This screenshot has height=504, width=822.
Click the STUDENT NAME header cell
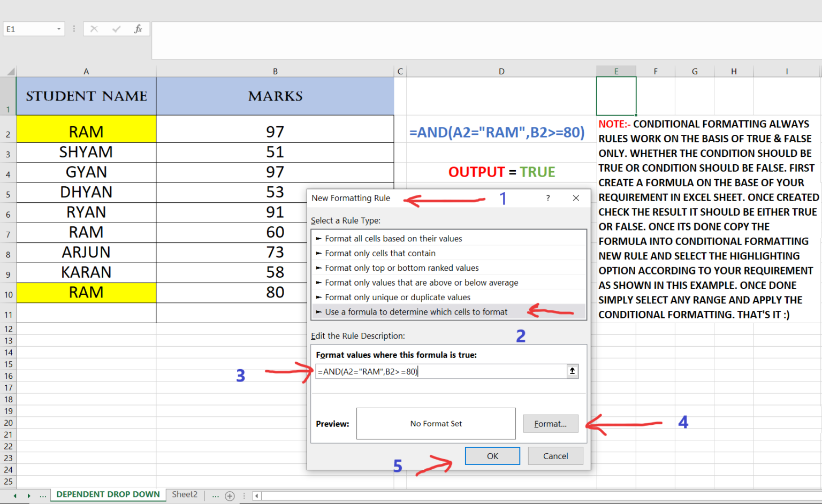coord(86,96)
